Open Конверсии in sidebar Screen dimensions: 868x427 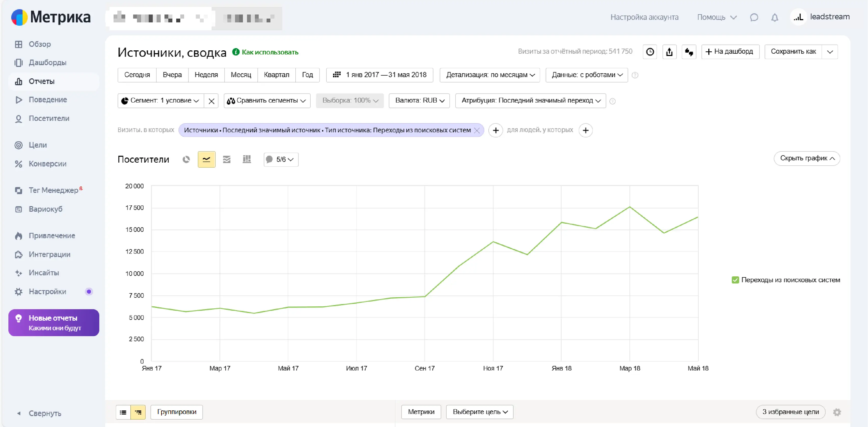coord(47,164)
